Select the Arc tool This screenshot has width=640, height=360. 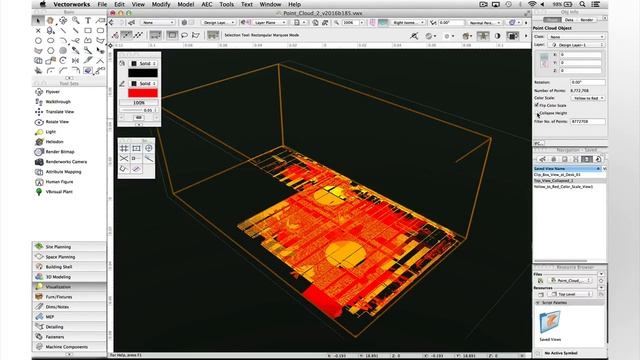(x=63, y=40)
